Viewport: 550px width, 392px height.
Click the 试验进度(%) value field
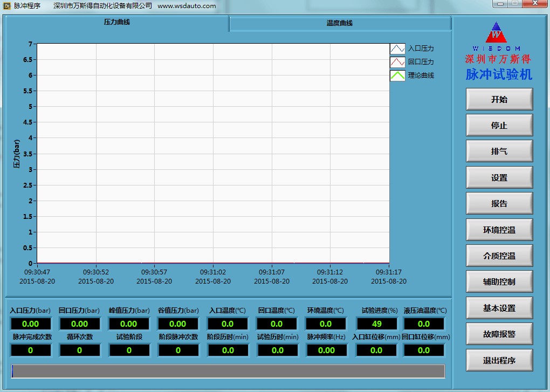376,324
